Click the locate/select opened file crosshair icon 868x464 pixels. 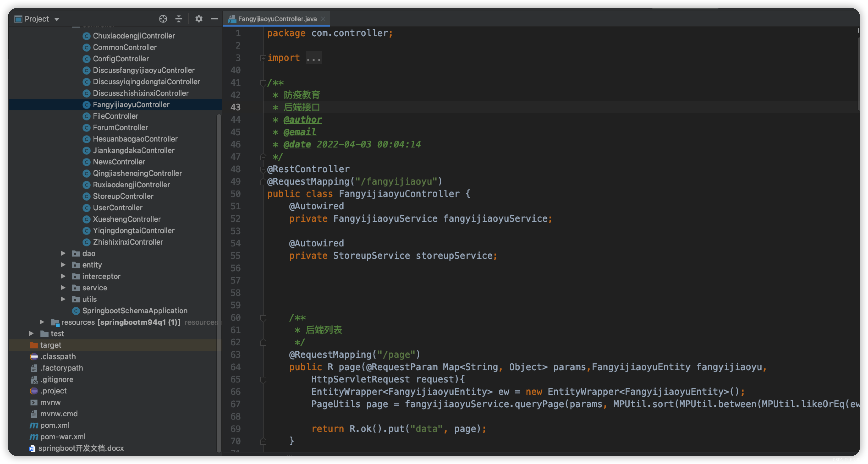click(163, 19)
